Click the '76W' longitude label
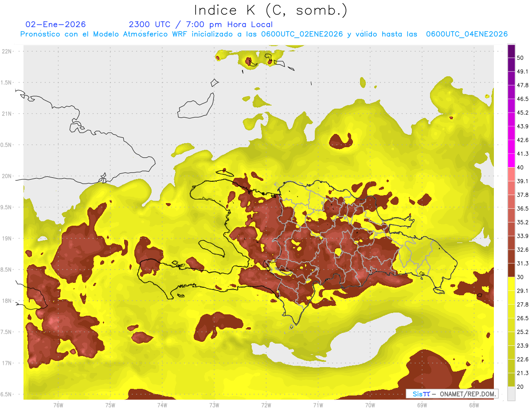This screenshot has width=532, height=411. (58, 405)
